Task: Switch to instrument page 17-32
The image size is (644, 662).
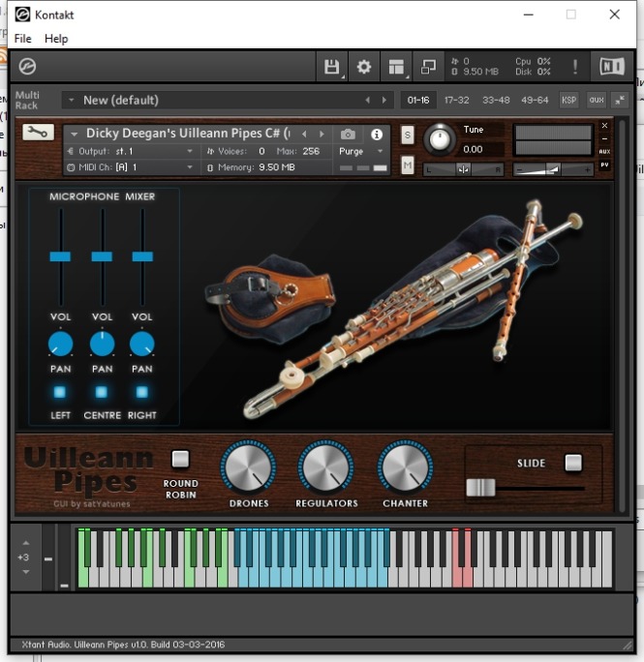Action: click(x=456, y=100)
